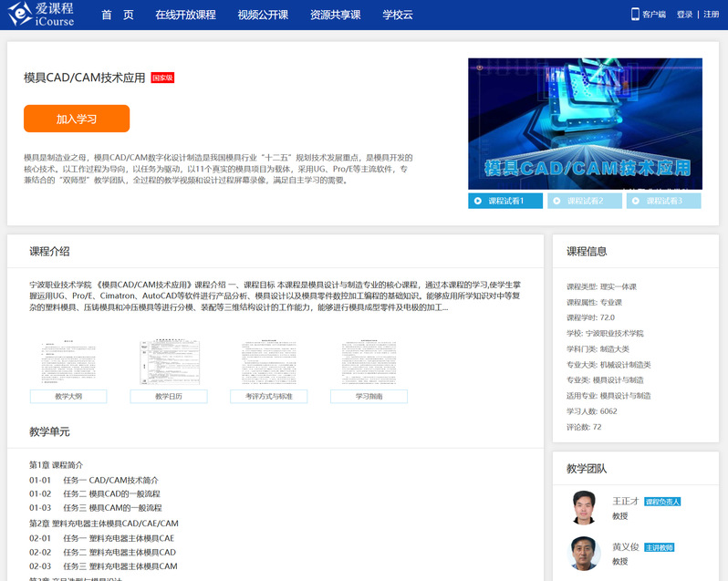Click 学习人数: 6062 info row
728x581 pixels.
click(x=591, y=411)
